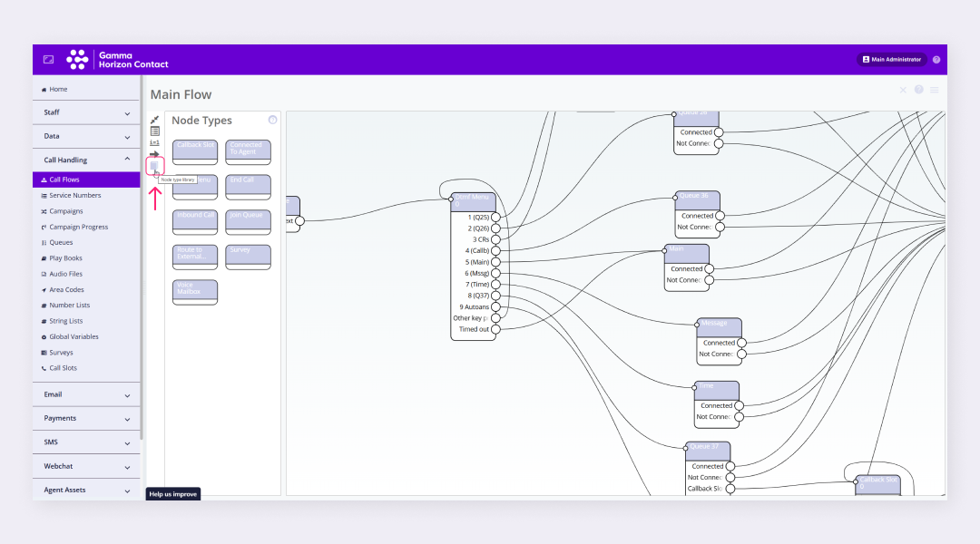This screenshot has width=980, height=544.
Task: Click Queue 37 Callback Slot output port
Action: (730, 489)
